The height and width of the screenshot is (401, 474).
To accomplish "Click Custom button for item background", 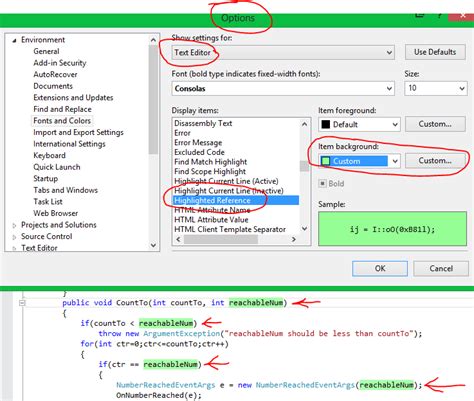I will (435, 161).
